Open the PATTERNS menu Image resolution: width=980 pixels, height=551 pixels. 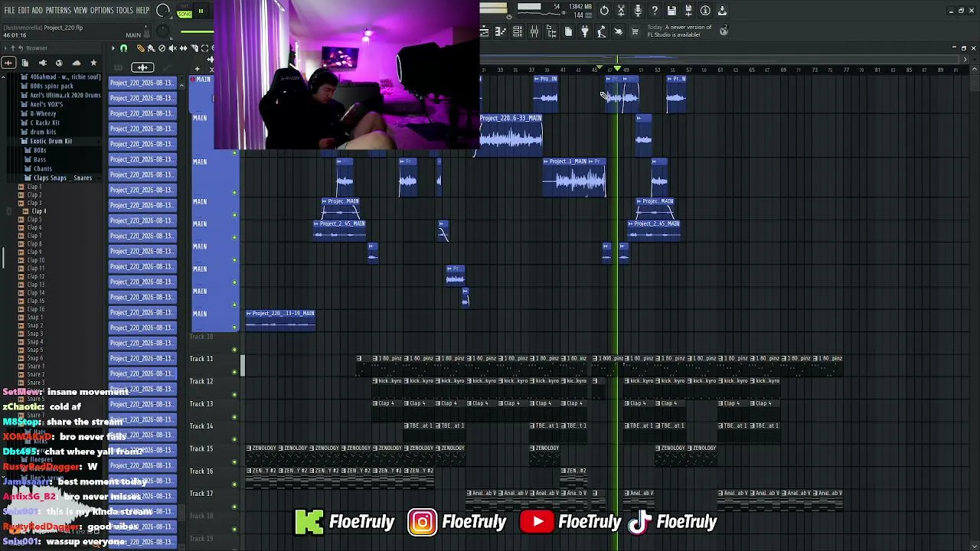58,11
